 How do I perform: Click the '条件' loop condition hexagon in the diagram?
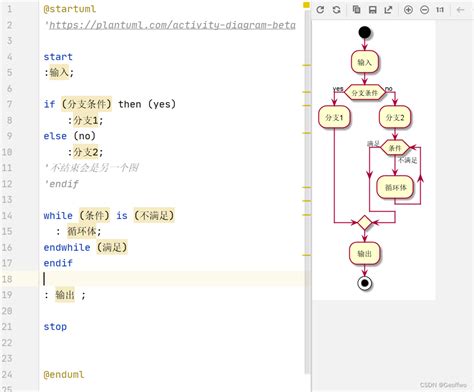coord(395,148)
